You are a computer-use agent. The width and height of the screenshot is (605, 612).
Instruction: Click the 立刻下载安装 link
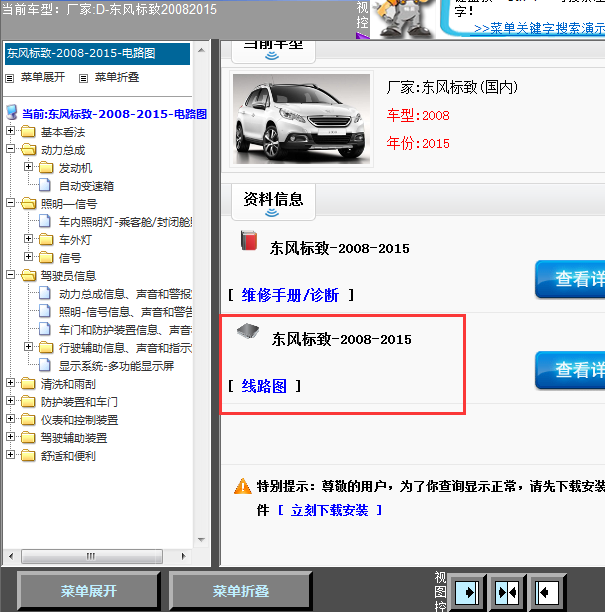click(x=329, y=510)
